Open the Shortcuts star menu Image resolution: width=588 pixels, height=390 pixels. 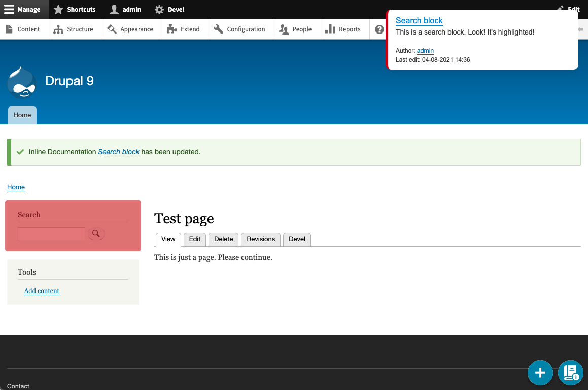point(59,9)
